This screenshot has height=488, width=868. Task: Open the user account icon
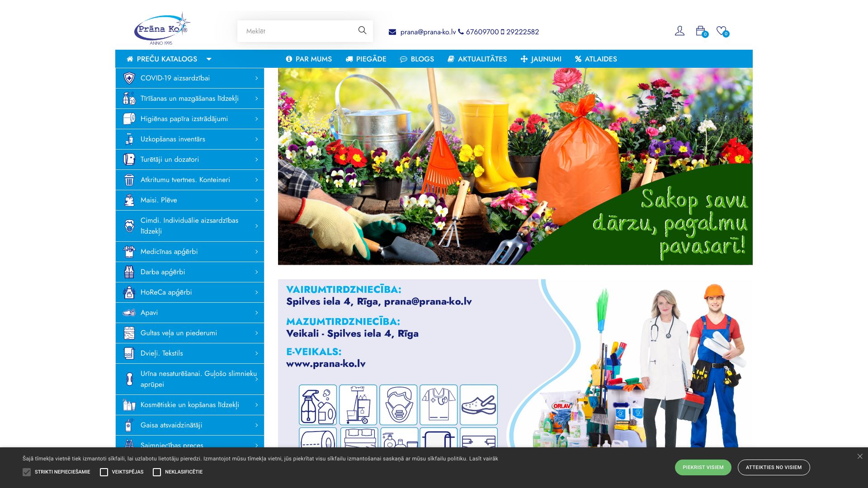coord(679,31)
